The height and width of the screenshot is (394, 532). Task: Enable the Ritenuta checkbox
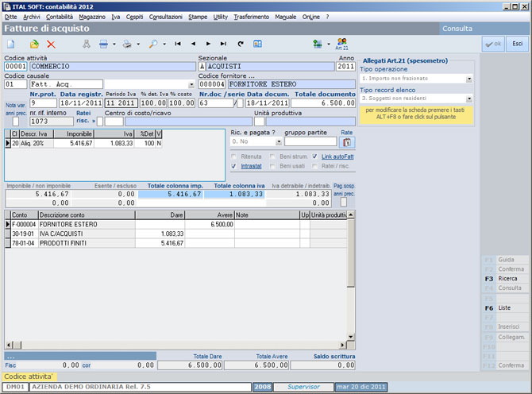[x=233, y=156]
